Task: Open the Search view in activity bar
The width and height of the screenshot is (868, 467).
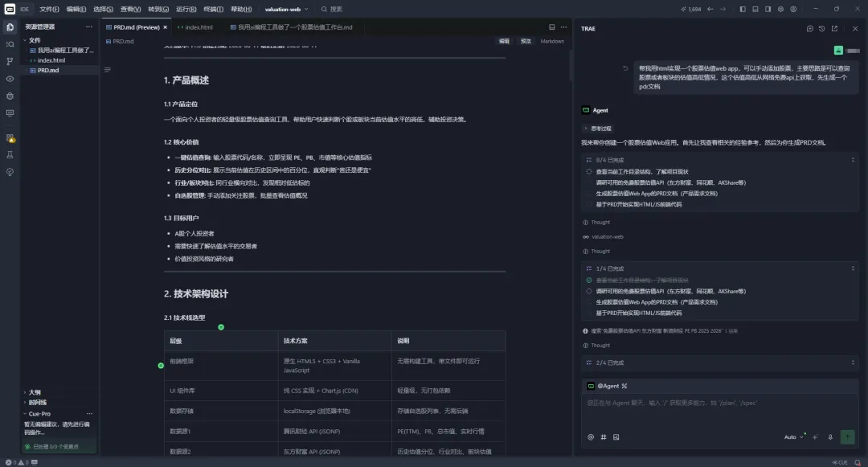Action: (10, 44)
